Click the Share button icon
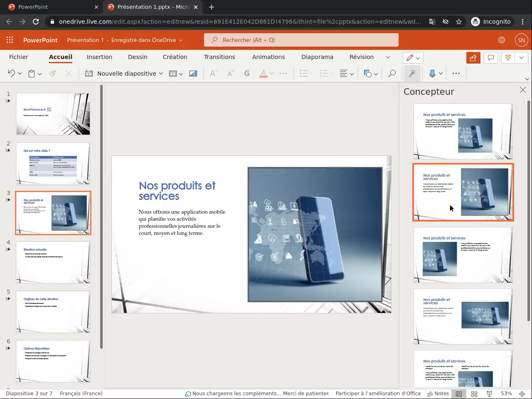The width and height of the screenshot is (532, 399). [473, 58]
